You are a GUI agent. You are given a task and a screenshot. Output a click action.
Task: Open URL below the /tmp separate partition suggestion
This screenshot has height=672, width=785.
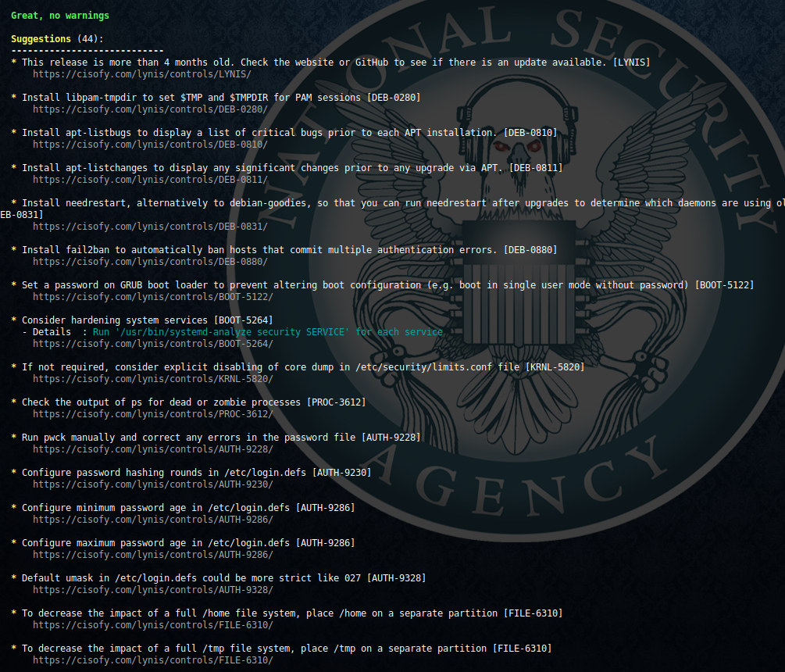152,660
